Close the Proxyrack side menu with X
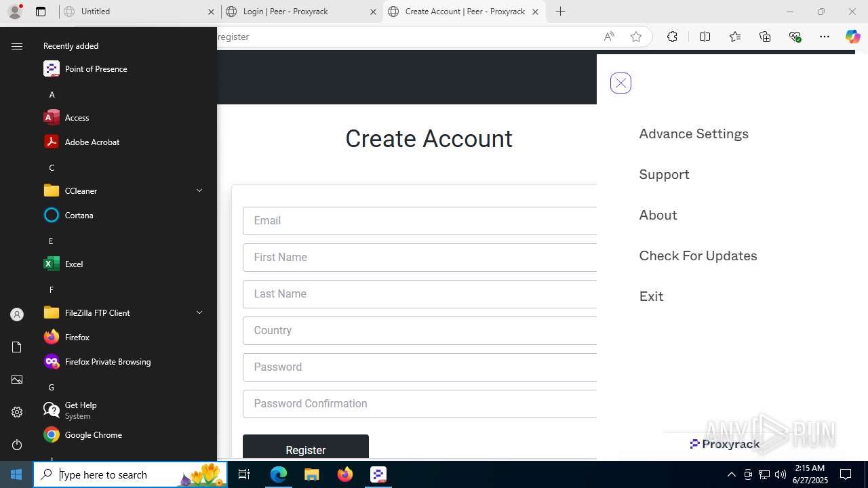868x488 pixels. tap(620, 83)
